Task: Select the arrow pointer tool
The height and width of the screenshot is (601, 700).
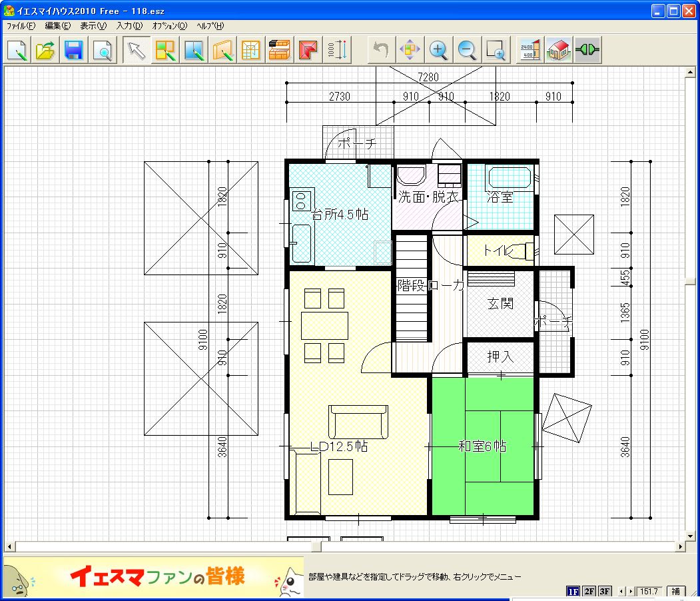Action: (x=136, y=50)
